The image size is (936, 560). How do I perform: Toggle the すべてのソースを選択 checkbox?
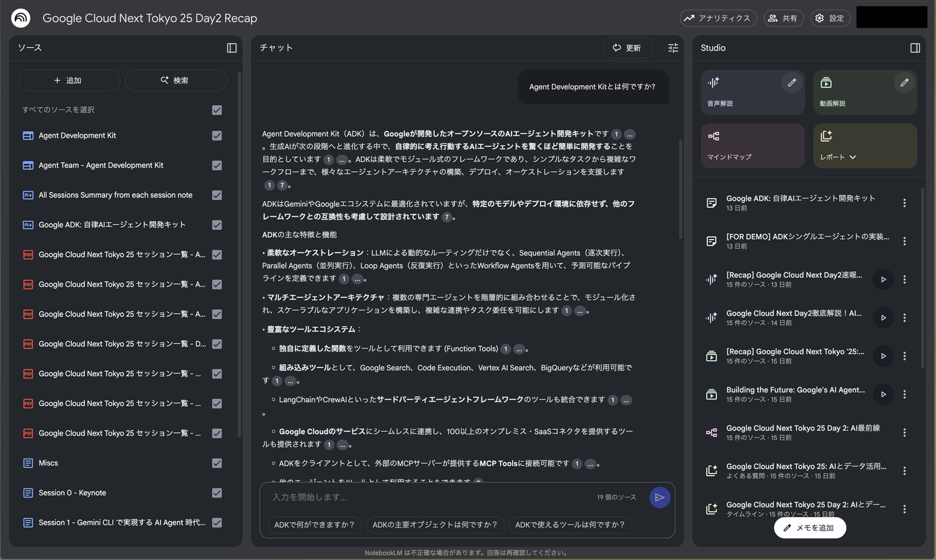[217, 110]
